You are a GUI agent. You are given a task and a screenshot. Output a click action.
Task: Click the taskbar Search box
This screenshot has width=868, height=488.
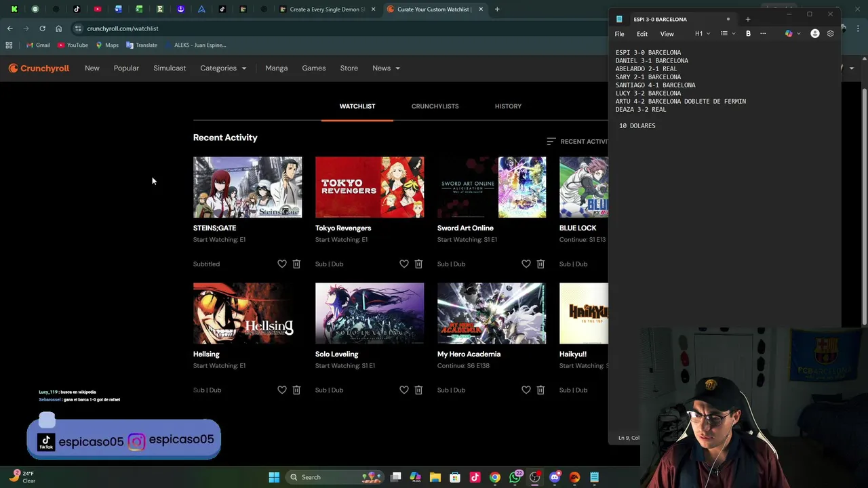tap(334, 477)
